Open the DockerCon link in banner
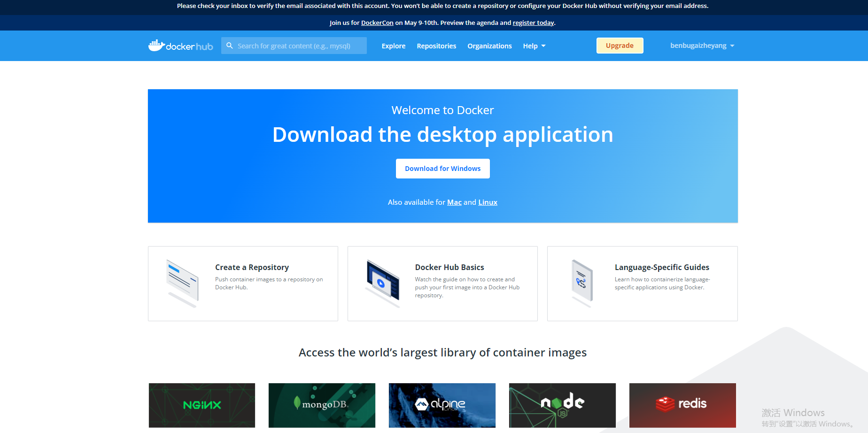 [x=377, y=23]
